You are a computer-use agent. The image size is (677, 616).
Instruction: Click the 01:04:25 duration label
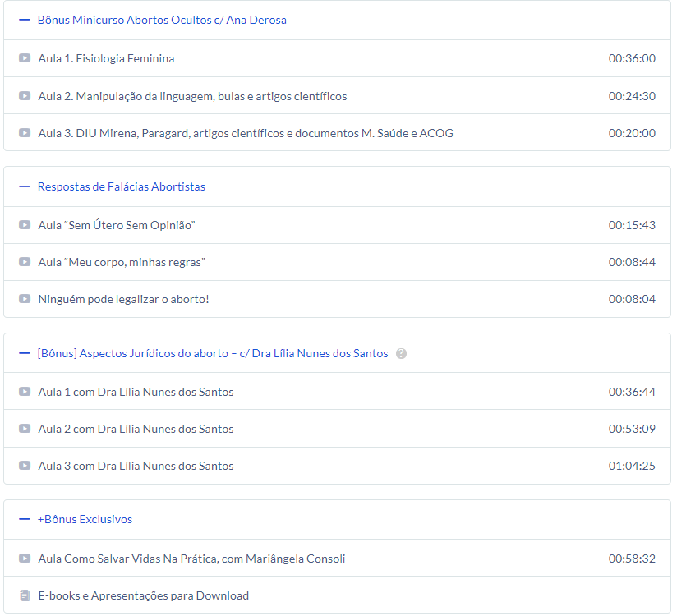click(x=631, y=466)
